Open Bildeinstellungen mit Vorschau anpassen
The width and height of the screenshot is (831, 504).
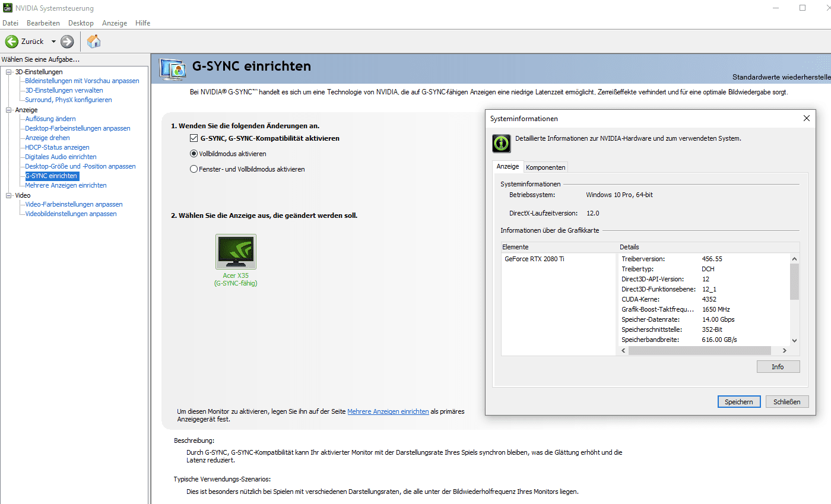pyautogui.click(x=82, y=81)
